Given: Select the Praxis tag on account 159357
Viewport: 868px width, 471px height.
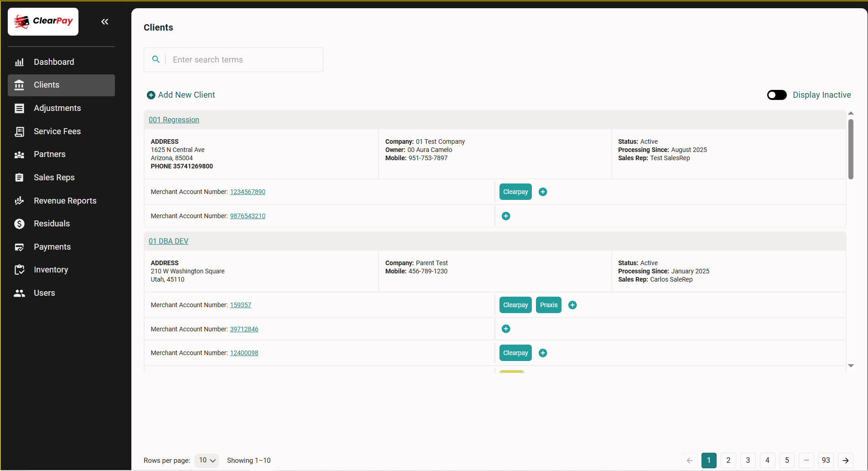Looking at the screenshot, I should click(x=548, y=305).
